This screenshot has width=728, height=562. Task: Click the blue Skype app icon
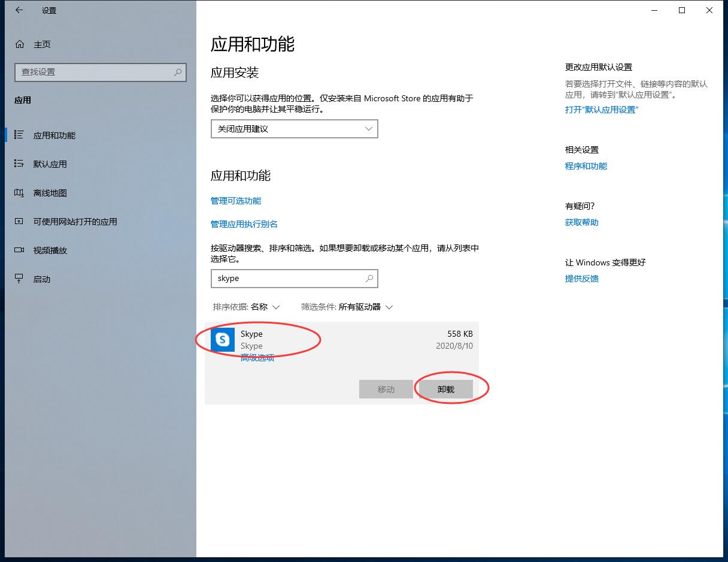[223, 340]
